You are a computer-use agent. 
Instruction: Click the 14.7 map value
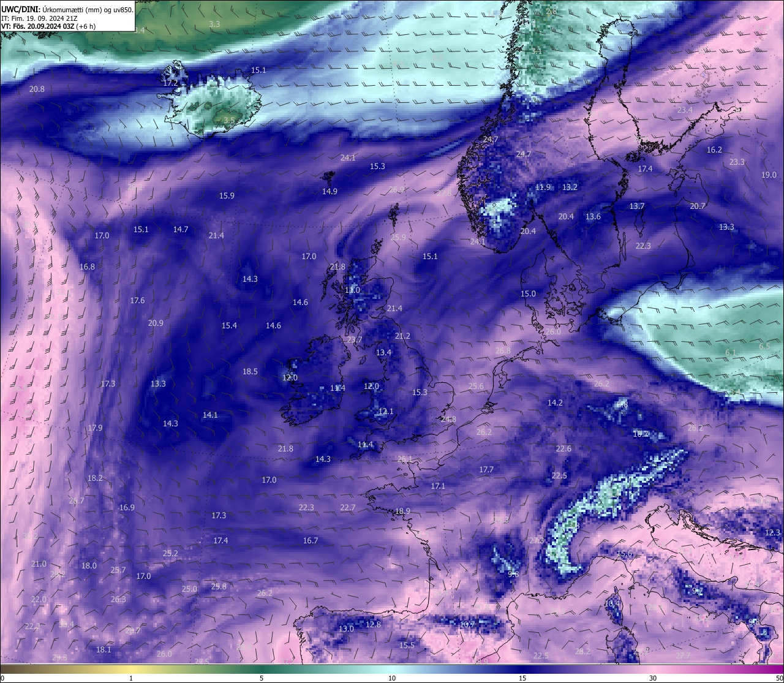(180, 229)
